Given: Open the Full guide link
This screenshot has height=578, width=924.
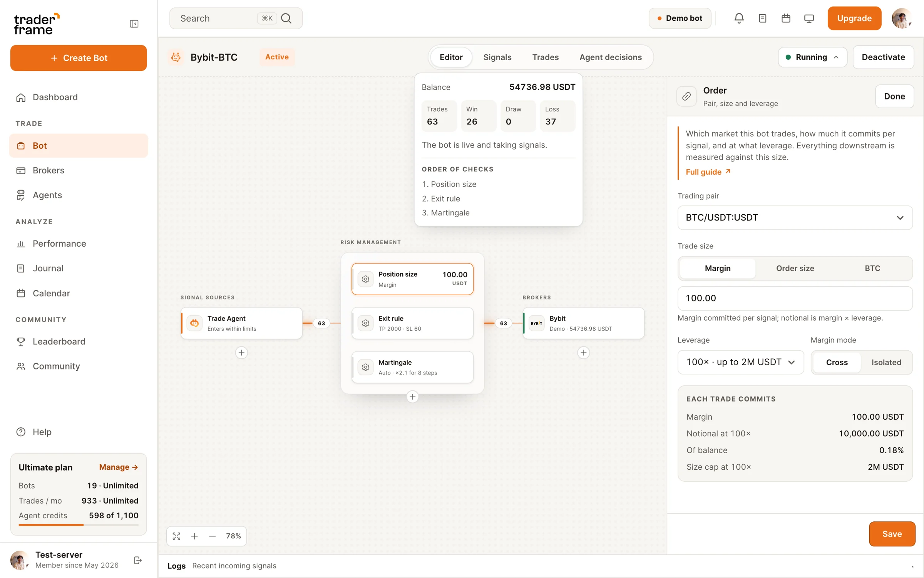Looking at the screenshot, I should tap(708, 172).
